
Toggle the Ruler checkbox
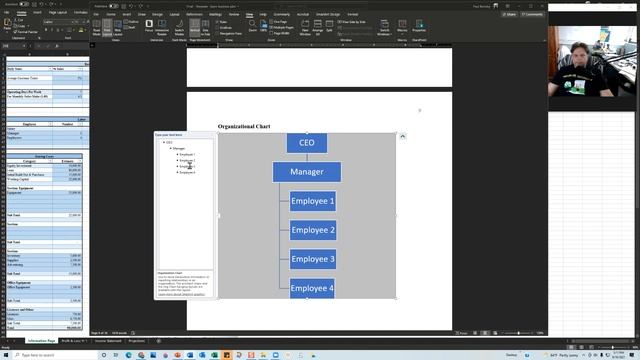tap(222, 22)
